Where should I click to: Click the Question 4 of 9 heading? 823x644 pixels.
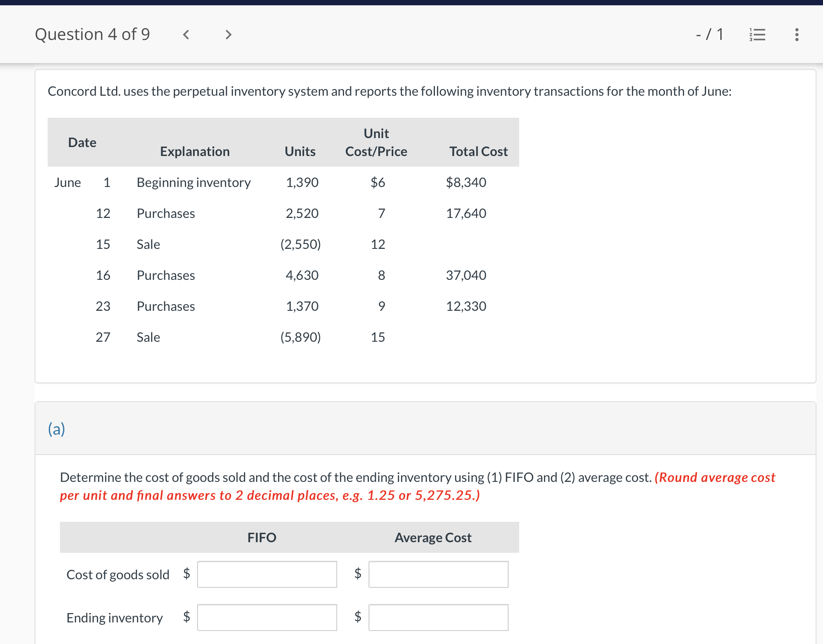click(x=92, y=35)
